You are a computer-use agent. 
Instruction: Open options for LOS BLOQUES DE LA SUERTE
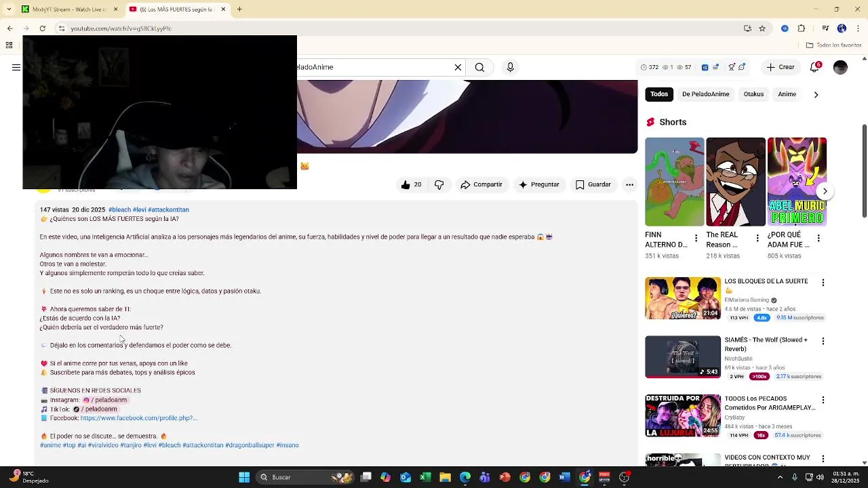click(823, 283)
